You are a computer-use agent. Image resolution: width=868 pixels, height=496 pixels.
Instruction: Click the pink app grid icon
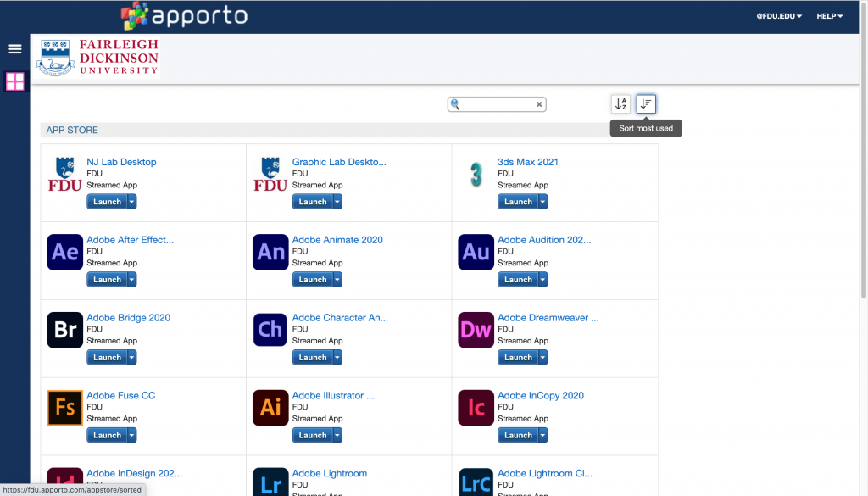click(x=15, y=81)
